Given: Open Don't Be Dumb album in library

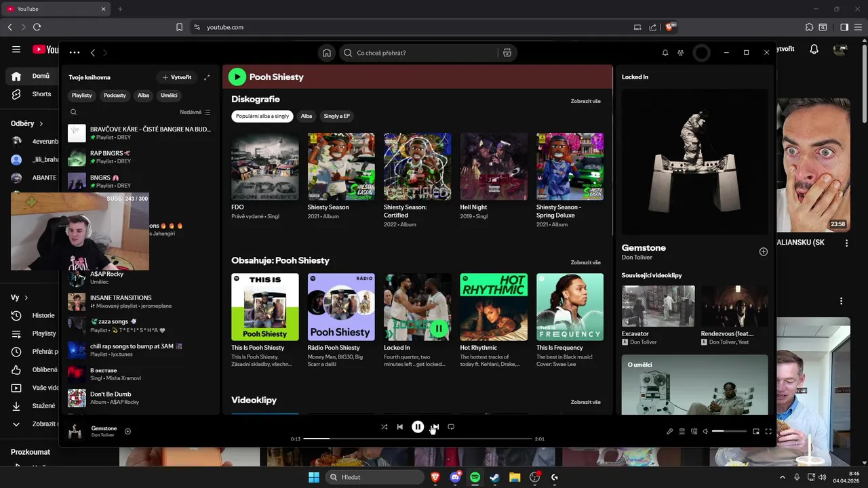Looking at the screenshot, I should click(x=140, y=398).
